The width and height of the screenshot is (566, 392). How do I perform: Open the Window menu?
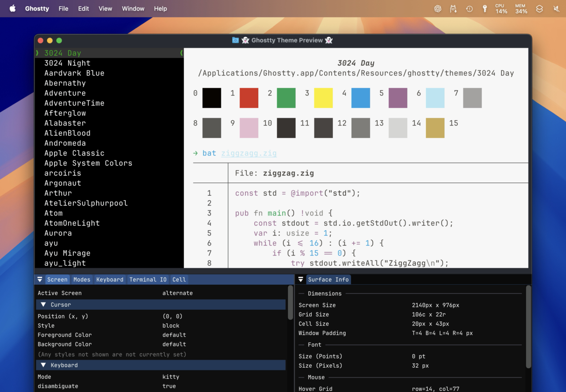[x=133, y=8]
